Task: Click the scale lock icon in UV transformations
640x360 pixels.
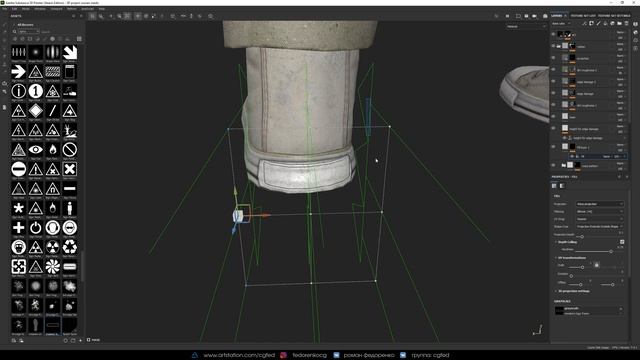Action: point(596,265)
